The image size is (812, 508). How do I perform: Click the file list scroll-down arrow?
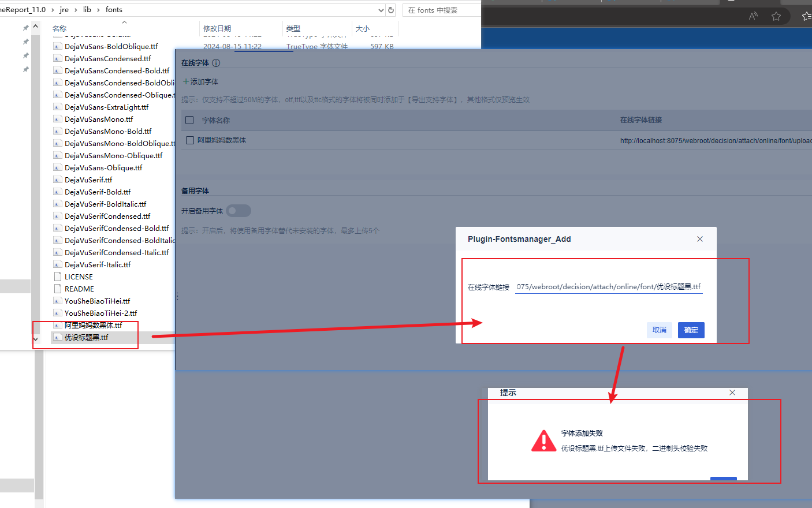(x=35, y=339)
